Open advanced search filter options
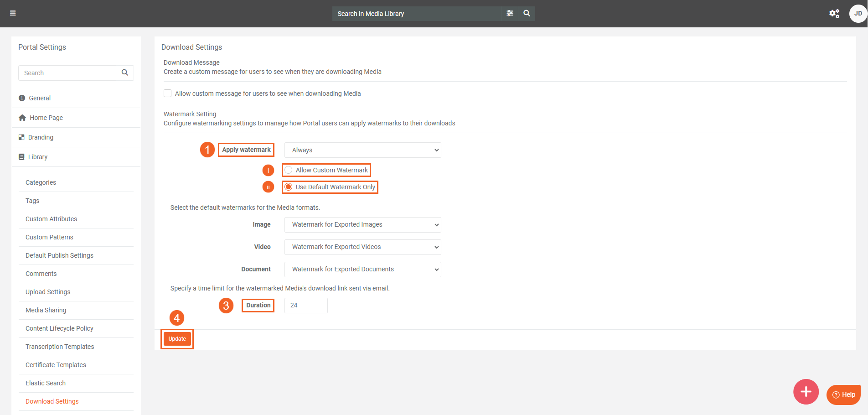 [510, 13]
